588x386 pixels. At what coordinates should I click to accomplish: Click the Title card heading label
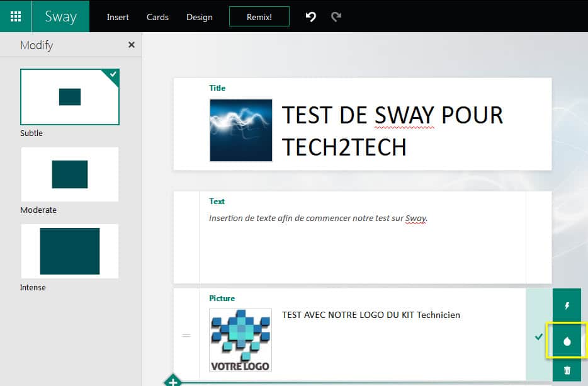217,88
